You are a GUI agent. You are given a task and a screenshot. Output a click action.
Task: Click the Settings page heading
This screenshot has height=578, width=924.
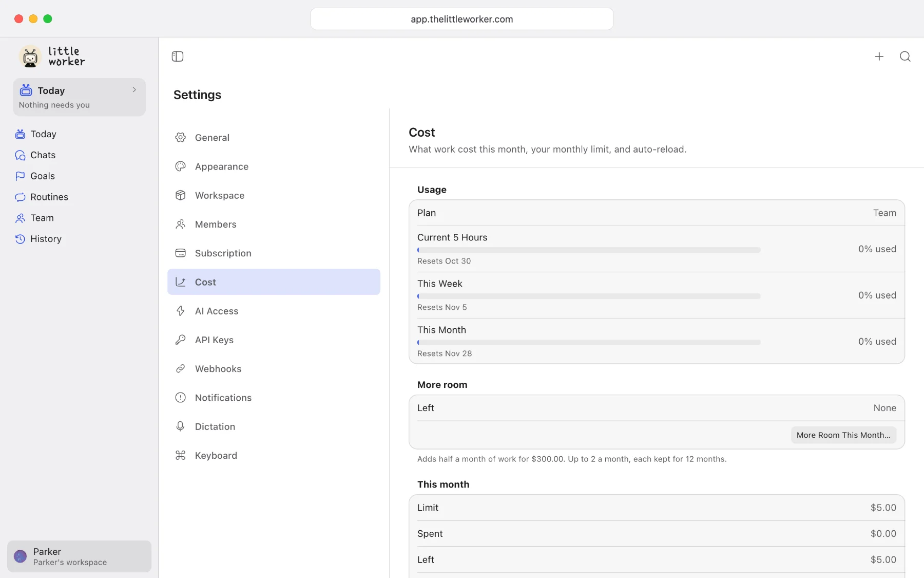pos(197,95)
